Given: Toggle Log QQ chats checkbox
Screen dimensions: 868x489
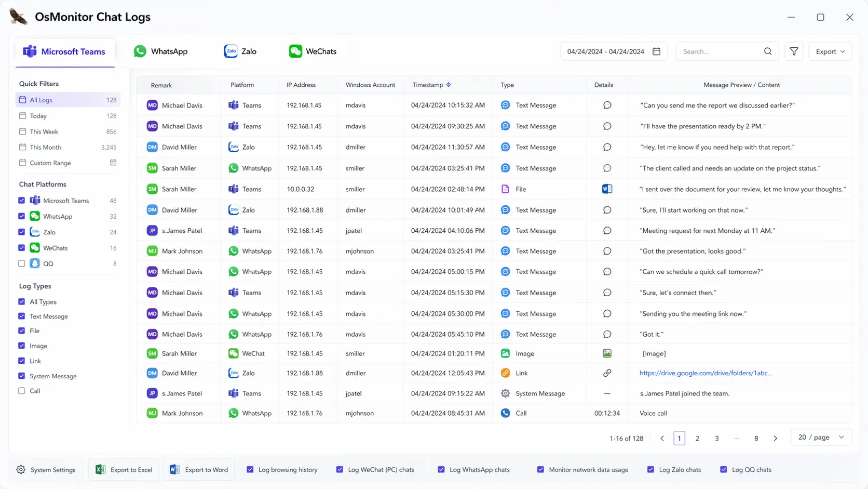Looking at the screenshot, I should point(724,470).
